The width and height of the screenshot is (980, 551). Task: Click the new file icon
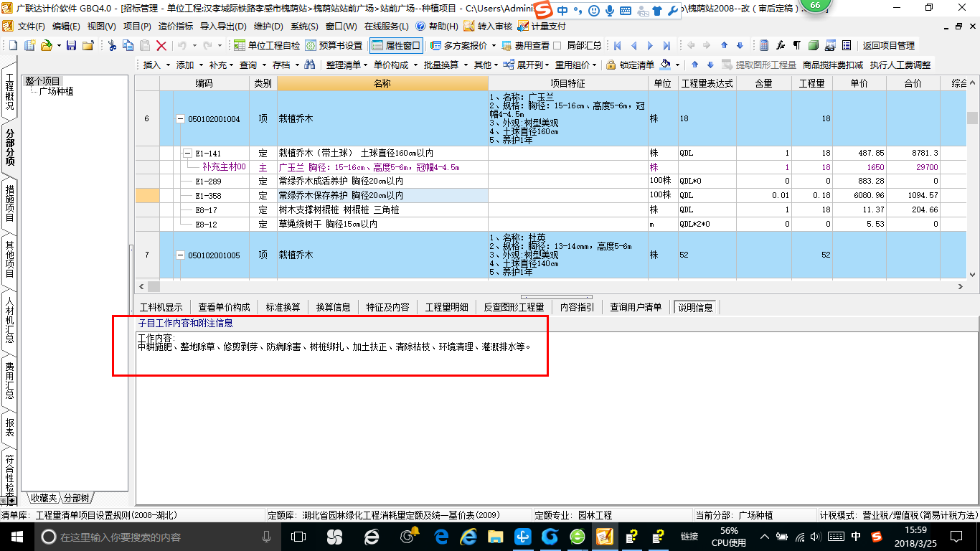pyautogui.click(x=14, y=45)
